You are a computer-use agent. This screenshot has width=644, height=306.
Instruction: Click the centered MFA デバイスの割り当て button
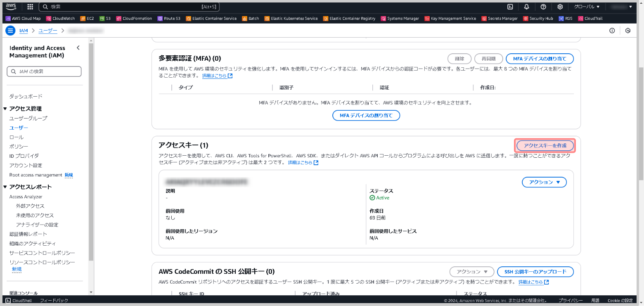click(366, 116)
